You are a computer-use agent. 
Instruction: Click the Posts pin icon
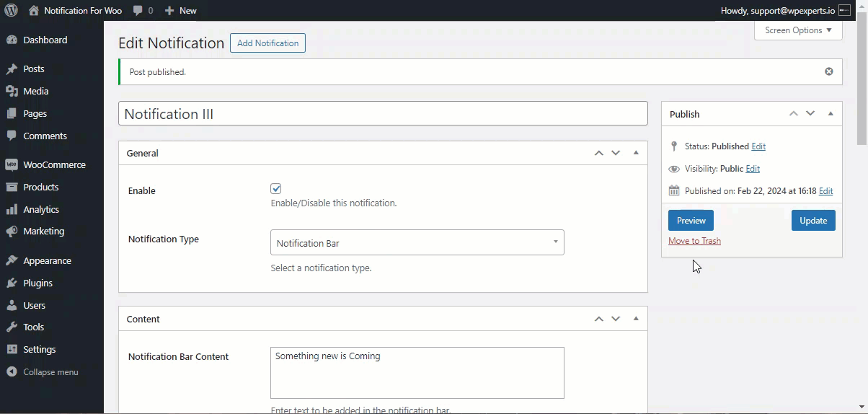click(x=12, y=69)
